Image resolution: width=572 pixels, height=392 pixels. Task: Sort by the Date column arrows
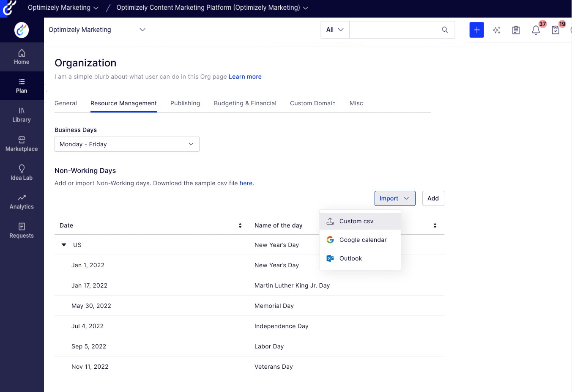click(x=240, y=225)
